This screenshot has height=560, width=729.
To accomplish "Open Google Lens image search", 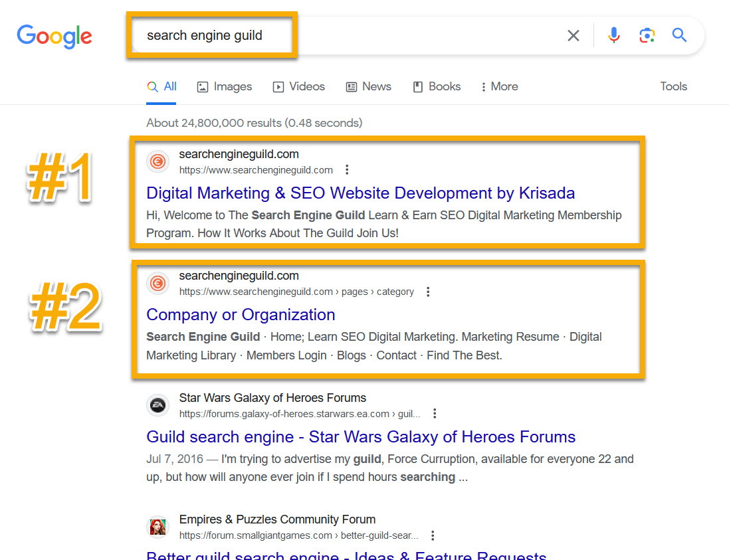I will 647,35.
